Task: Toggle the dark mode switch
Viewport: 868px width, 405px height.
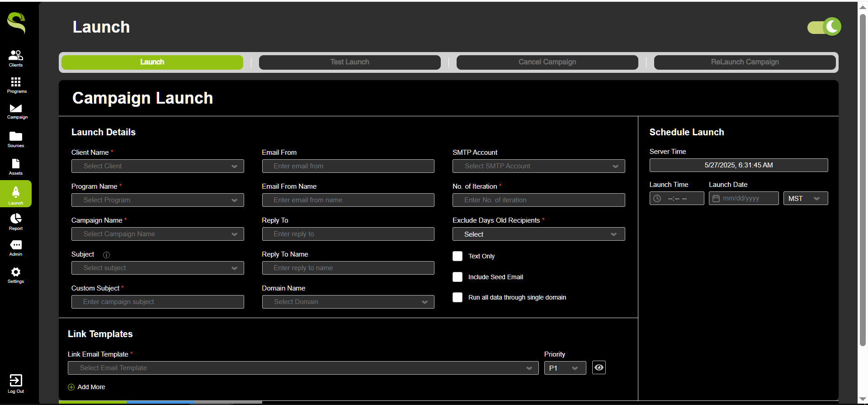Action: pos(824,27)
